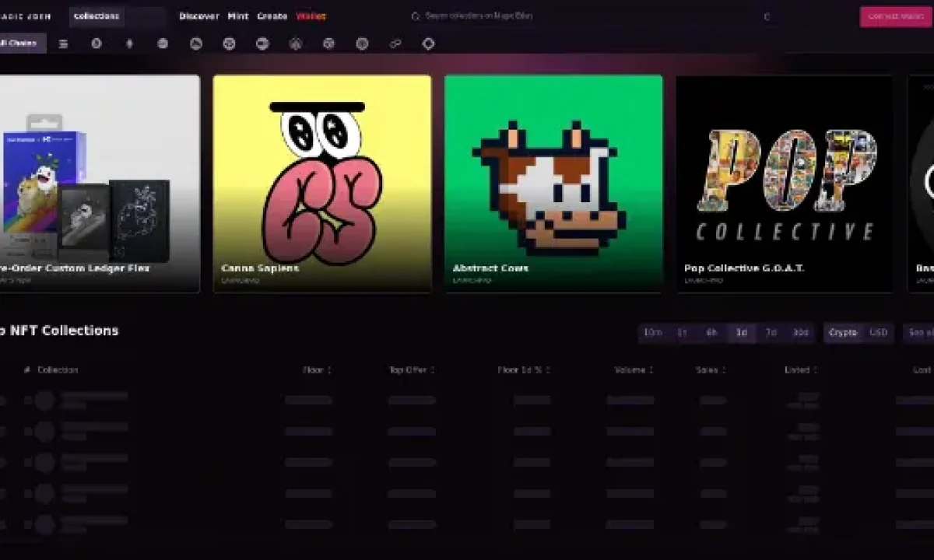This screenshot has width=934, height=560.
Task: Set time range to 7d
Action: 771,333
